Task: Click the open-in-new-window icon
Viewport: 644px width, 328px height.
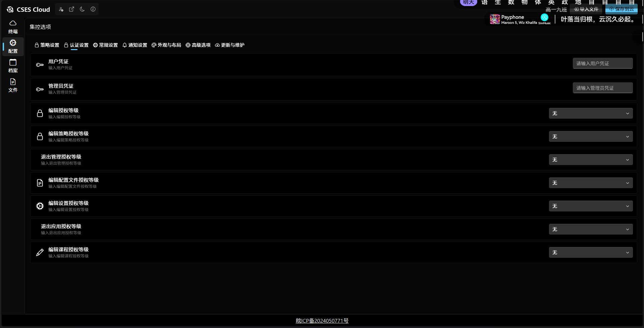Action: point(71,9)
